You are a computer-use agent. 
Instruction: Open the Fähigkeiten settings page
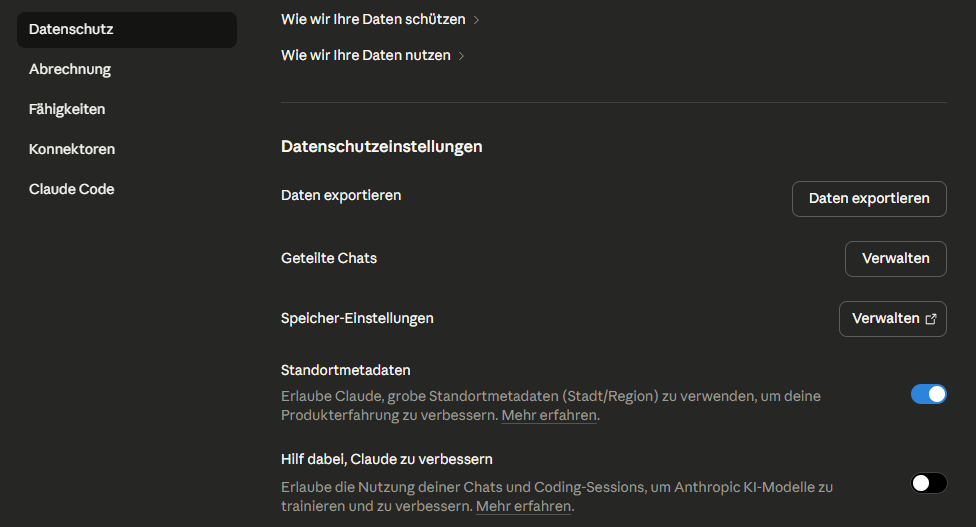(x=67, y=109)
